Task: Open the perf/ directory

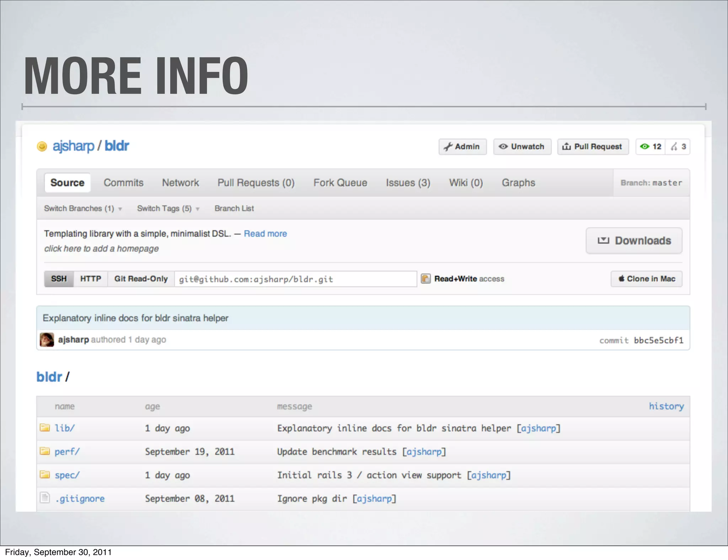Action: [67, 452]
